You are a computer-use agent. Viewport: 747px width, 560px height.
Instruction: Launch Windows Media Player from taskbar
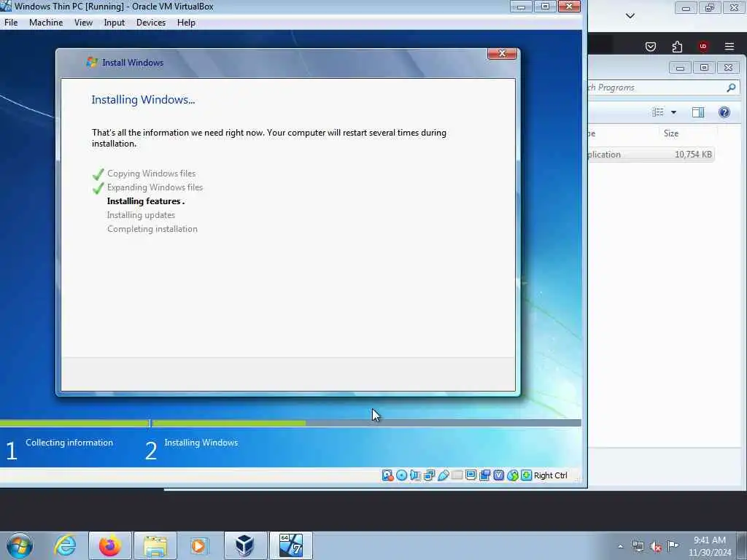tap(199, 545)
